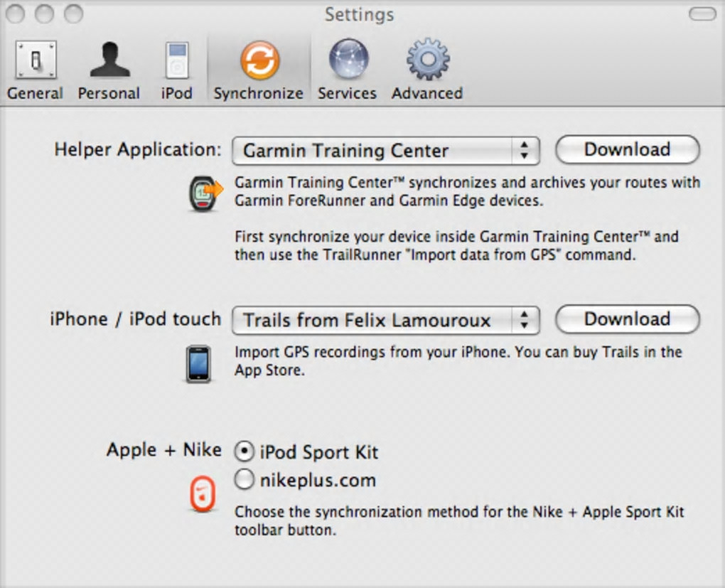Open the Advanced gear icon
The height and width of the screenshot is (588, 725).
428,59
